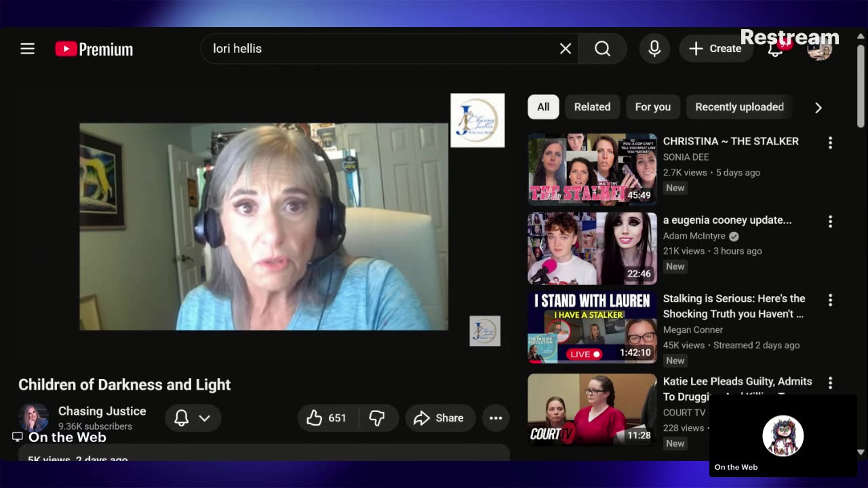Clear the search text with X

[566, 49]
